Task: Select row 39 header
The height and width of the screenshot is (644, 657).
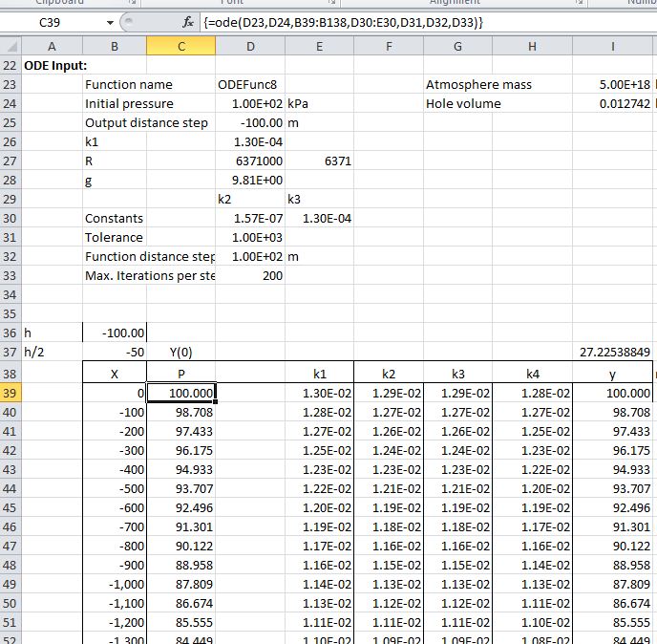Action: [10, 393]
